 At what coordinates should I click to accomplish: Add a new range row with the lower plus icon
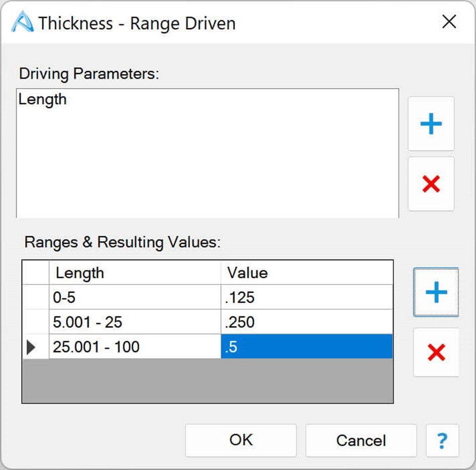436,292
